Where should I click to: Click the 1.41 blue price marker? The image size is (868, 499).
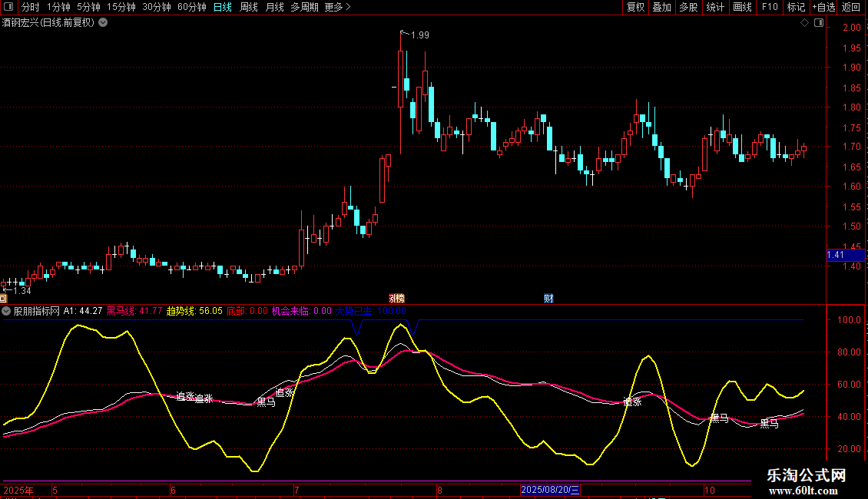(x=845, y=255)
